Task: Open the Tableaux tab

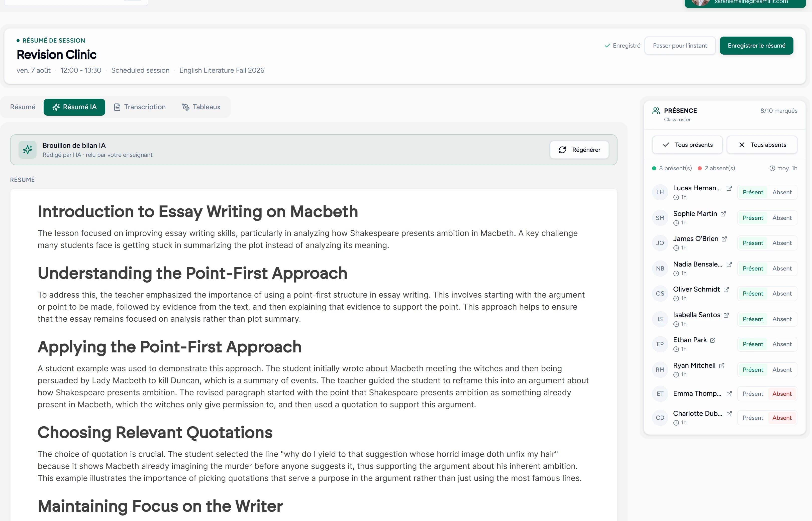Action: coord(201,107)
